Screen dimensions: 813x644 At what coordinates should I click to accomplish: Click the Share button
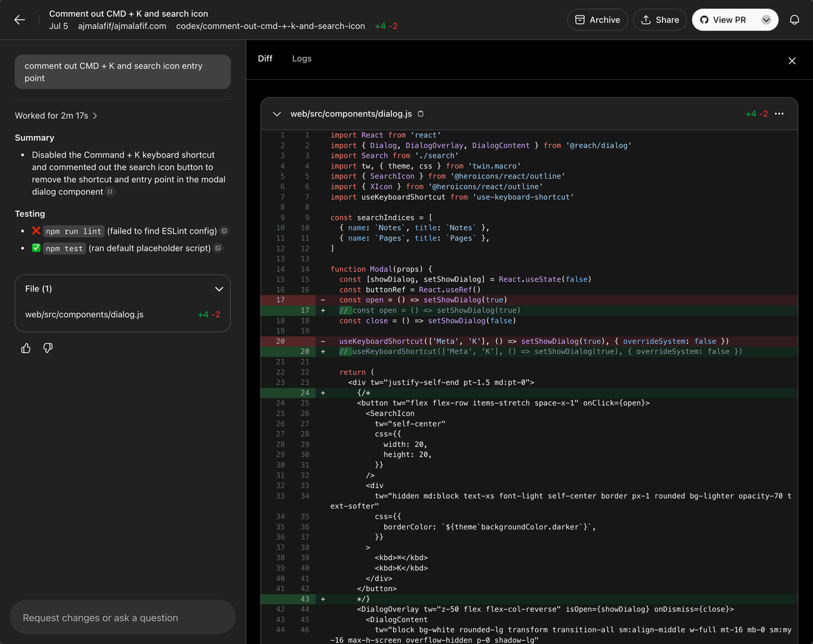[660, 20]
